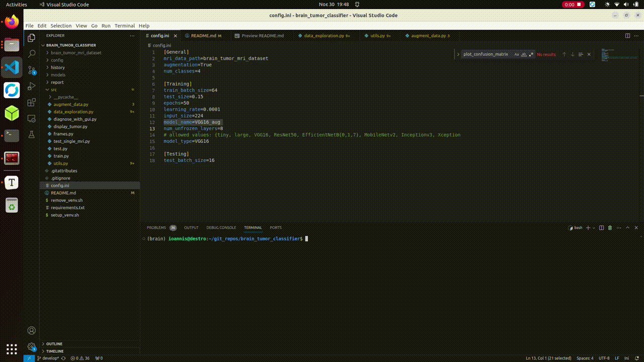Open the Extensions view

pos(31,102)
